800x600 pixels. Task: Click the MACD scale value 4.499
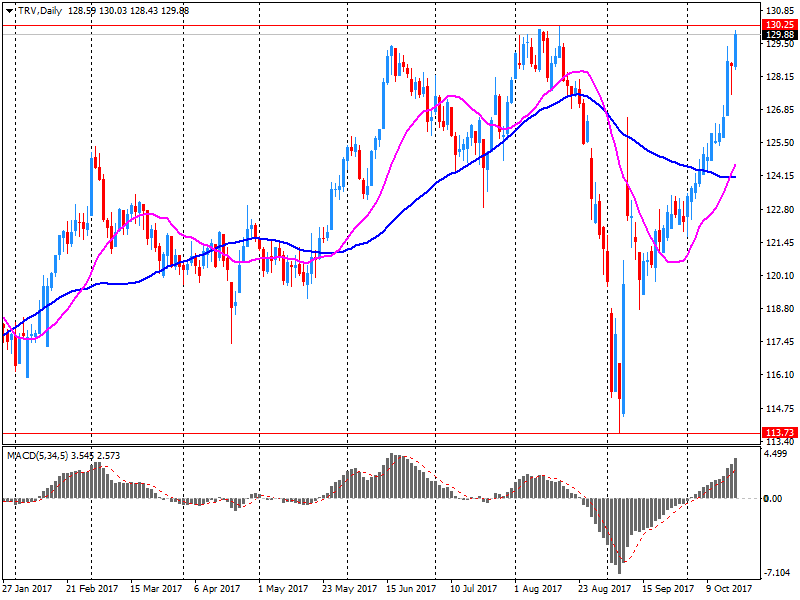[777, 454]
